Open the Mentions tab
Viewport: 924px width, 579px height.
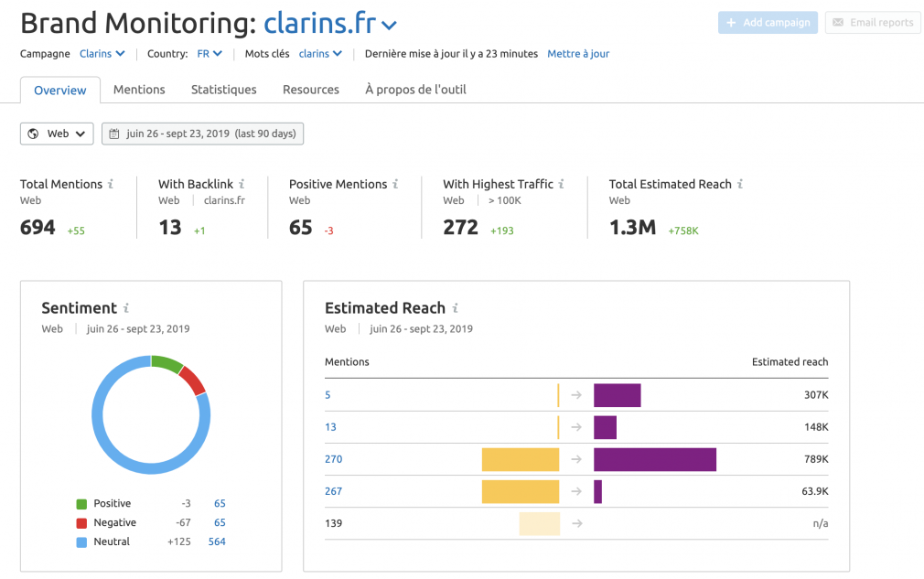[139, 90]
